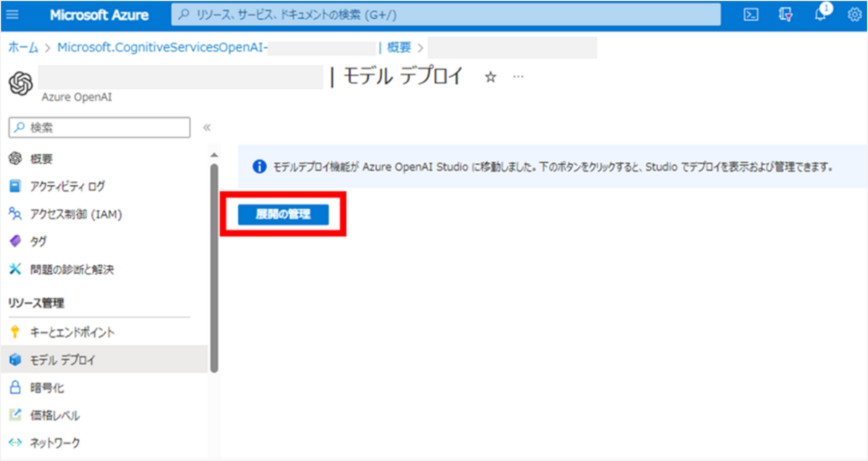Focus the top resource search box
This screenshot has width=868, height=461.
(x=446, y=15)
